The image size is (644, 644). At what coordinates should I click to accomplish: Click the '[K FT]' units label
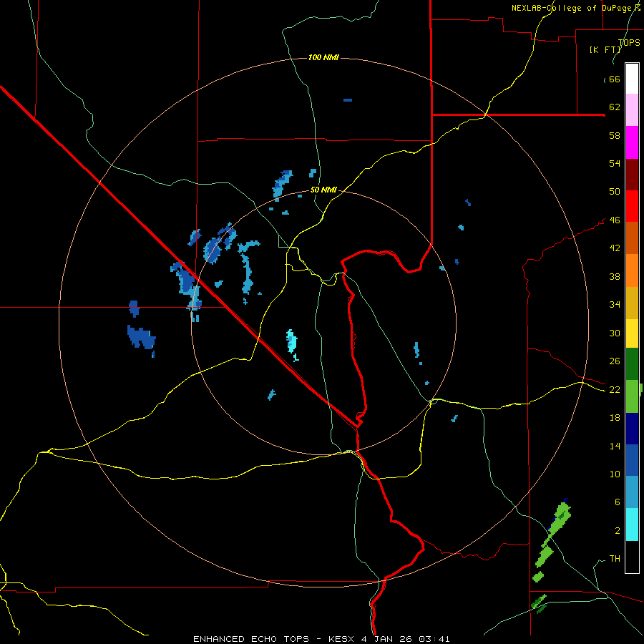tap(605, 49)
